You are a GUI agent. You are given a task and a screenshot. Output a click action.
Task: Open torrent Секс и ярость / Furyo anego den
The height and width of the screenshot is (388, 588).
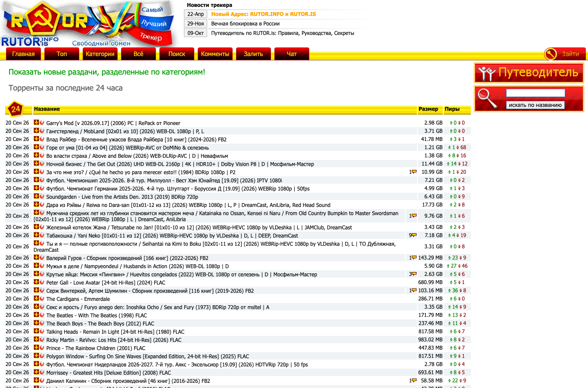point(158,307)
